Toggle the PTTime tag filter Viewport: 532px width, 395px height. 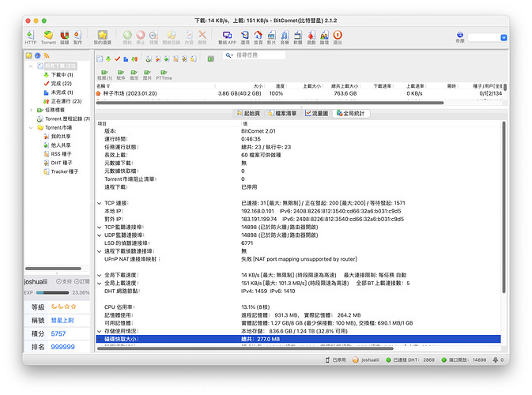[x=164, y=75]
